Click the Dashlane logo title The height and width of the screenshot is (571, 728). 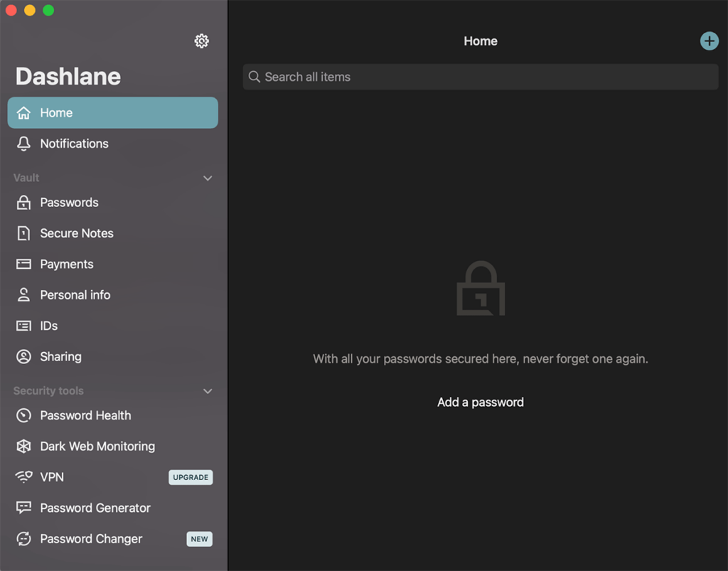pos(68,76)
